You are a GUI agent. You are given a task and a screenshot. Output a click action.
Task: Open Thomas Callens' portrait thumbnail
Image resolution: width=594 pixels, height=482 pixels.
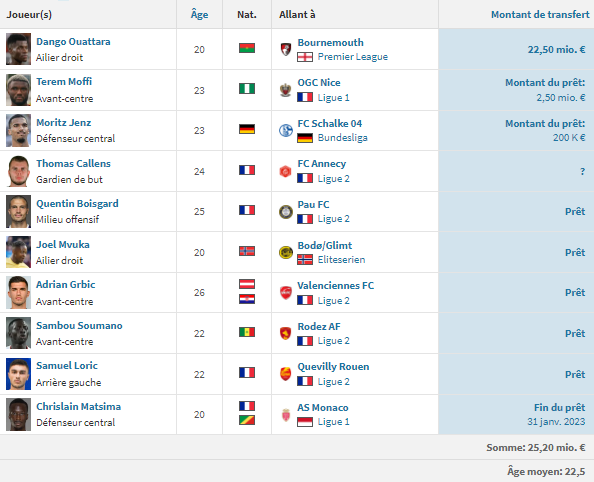[x=18, y=171]
